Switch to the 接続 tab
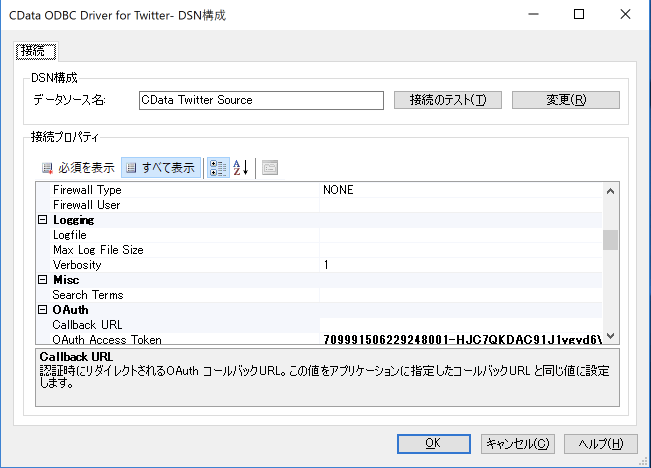 36,51
